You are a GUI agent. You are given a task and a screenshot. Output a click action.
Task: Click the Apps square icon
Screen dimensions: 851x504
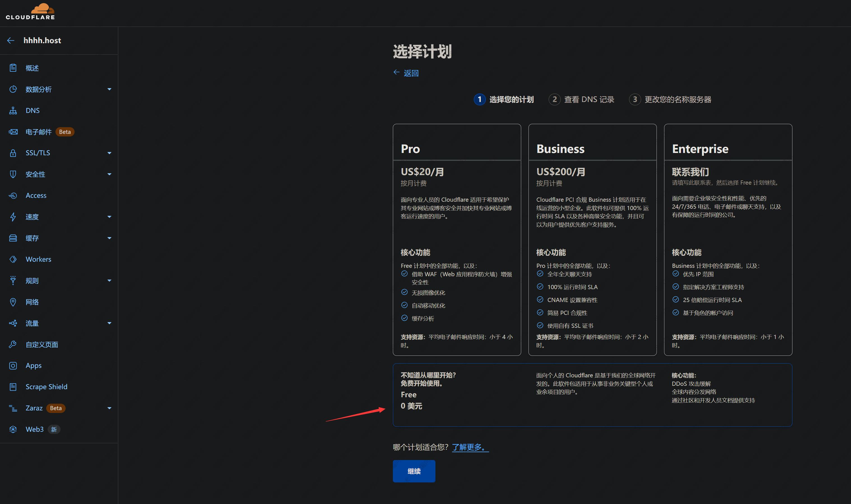coord(13,366)
